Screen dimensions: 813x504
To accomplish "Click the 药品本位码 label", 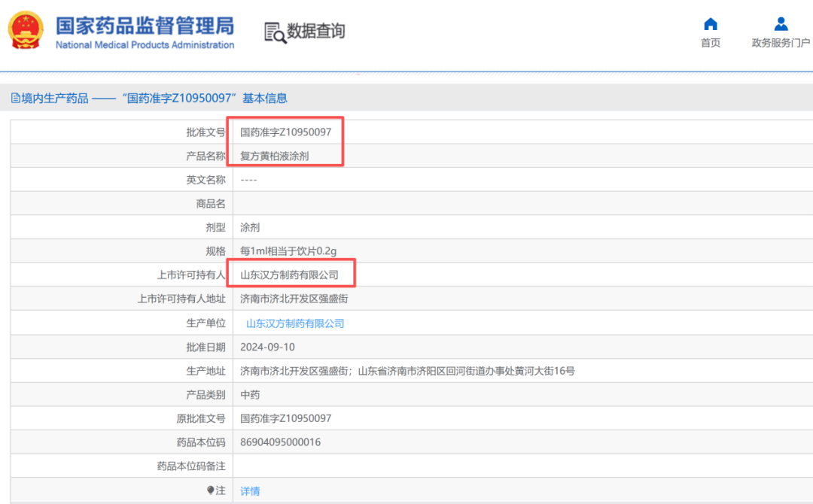I will point(201,442).
